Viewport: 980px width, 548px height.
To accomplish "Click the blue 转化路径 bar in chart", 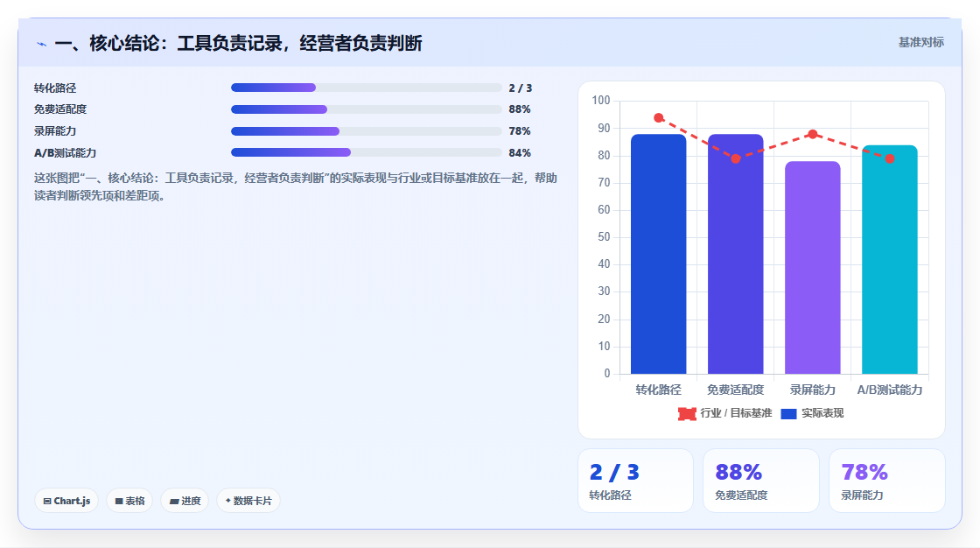I will 658,254.
